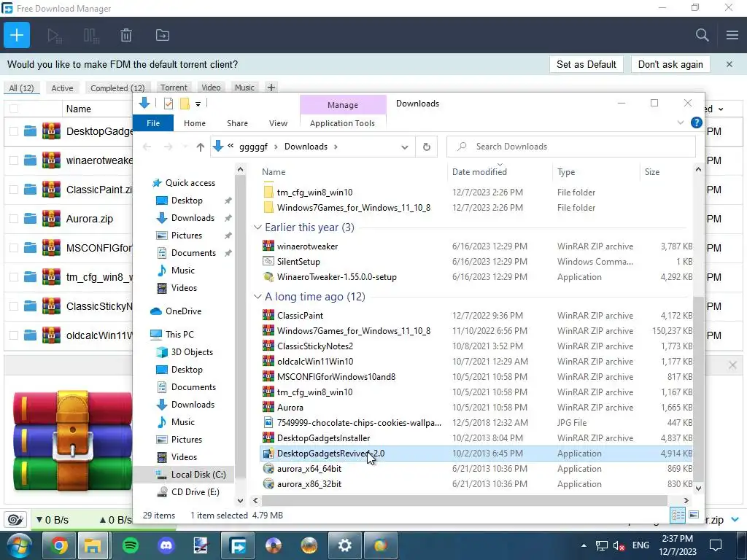Viewport: 747px width, 560px height.
Task: Open Discord from the taskbar
Action: pyautogui.click(x=166, y=545)
